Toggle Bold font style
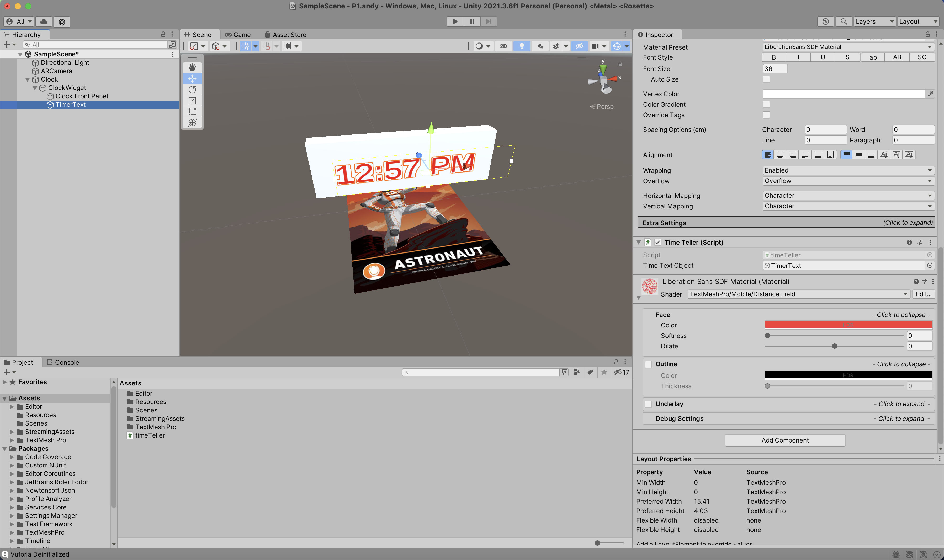Screen dimensions: 944x560 tap(774, 57)
